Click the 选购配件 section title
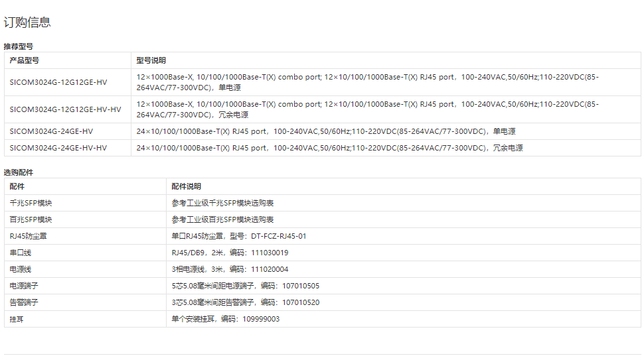The height and width of the screenshot is (364, 644). (19, 172)
